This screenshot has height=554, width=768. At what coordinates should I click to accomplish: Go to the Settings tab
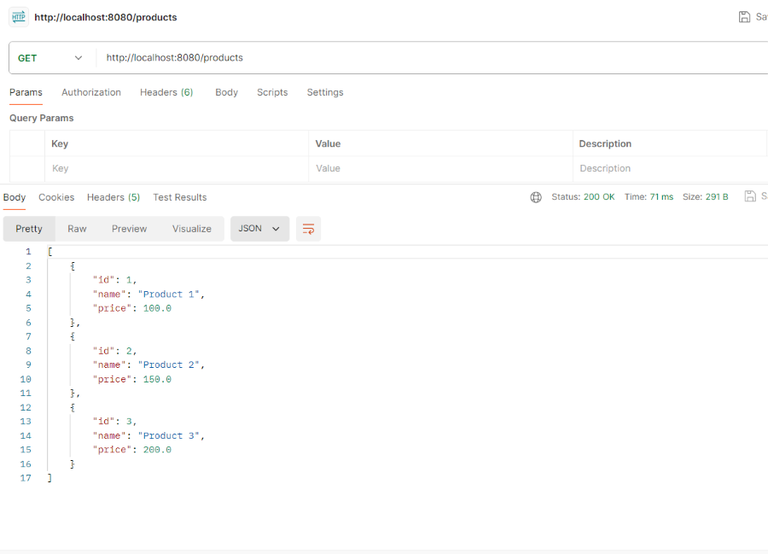click(325, 92)
